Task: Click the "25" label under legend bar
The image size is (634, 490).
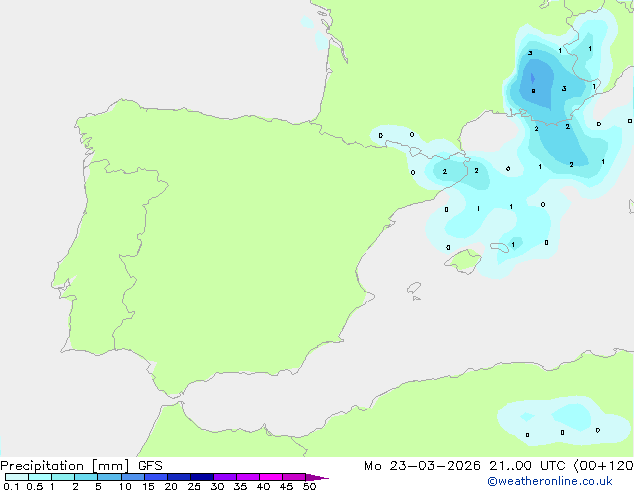Action: (194, 486)
